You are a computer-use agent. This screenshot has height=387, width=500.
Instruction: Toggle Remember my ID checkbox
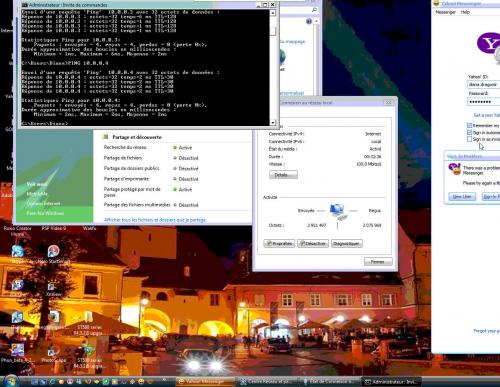(469, 125)
